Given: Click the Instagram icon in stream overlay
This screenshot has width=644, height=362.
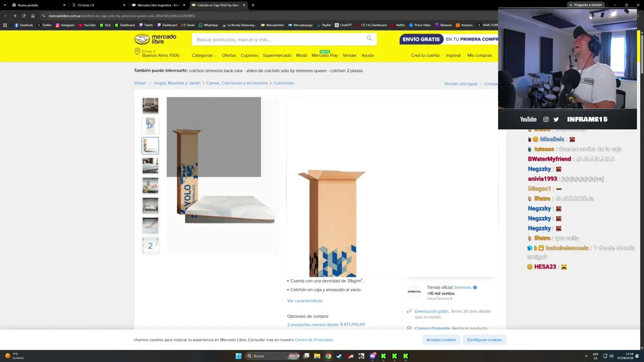Looking at the screenshot, I should pos(546,119).
